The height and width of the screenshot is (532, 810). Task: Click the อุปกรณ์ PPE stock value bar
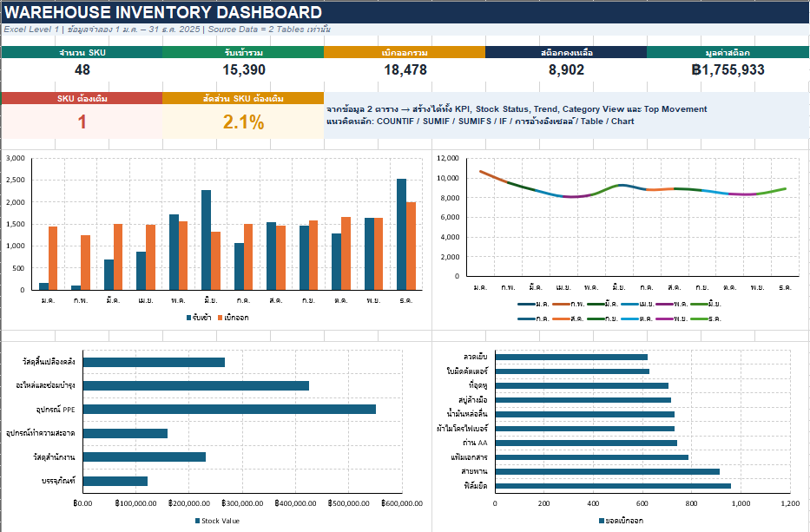click(229, 409)
